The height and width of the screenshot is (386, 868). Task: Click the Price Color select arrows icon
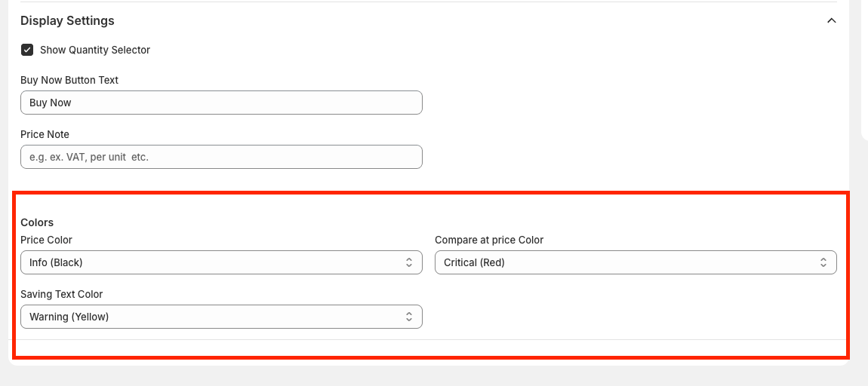409,262
